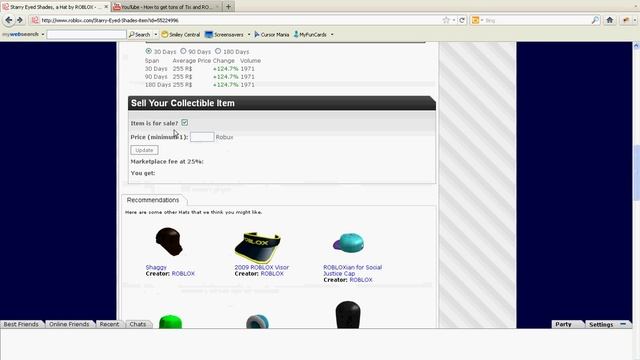Open the Bing search engine dropdown

tap(482, 20)
